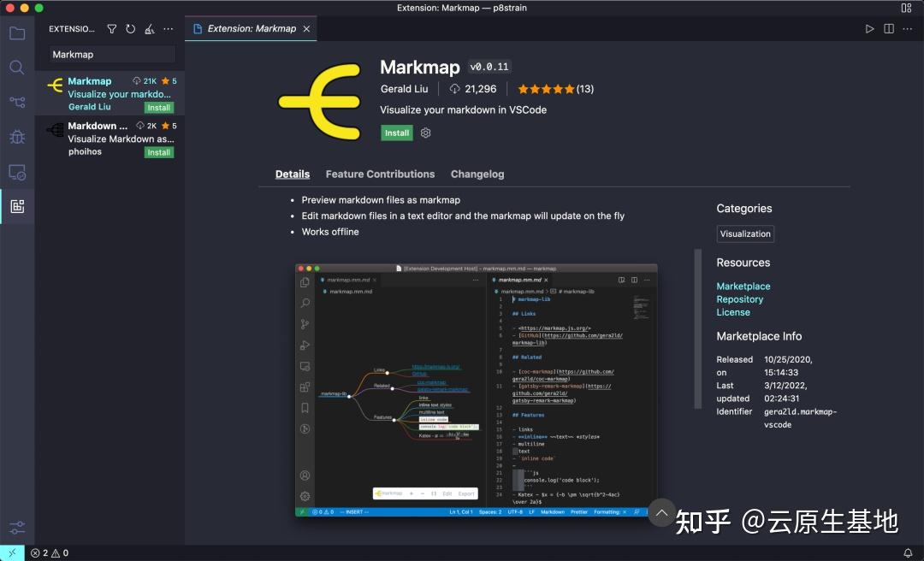924x561 pixels.
Task: Open the Explorer view
Action: point(17,33)
